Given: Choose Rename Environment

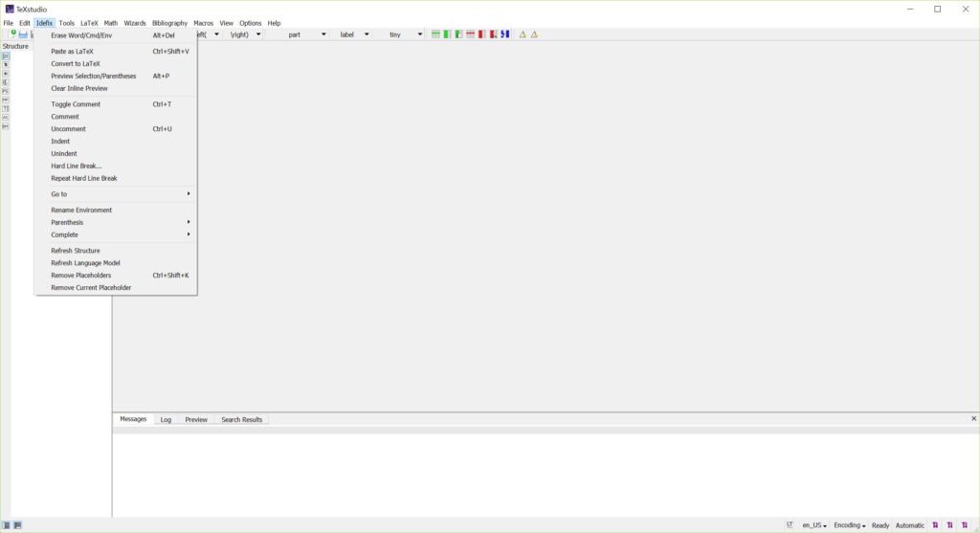Looking at the screenshot, I should (x=116, y=210).
